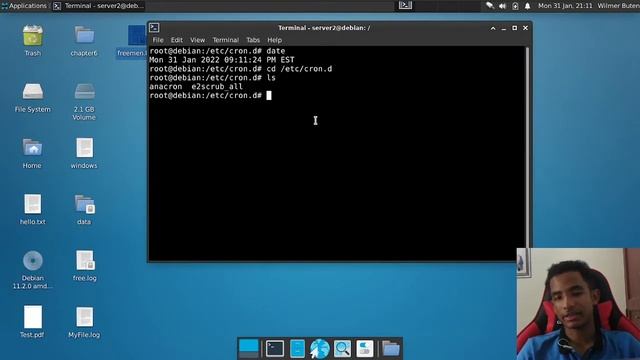Open the Tabs menu in Terminal
The image size is (640, 360).
pyautogui.click(x=253, y=40)
